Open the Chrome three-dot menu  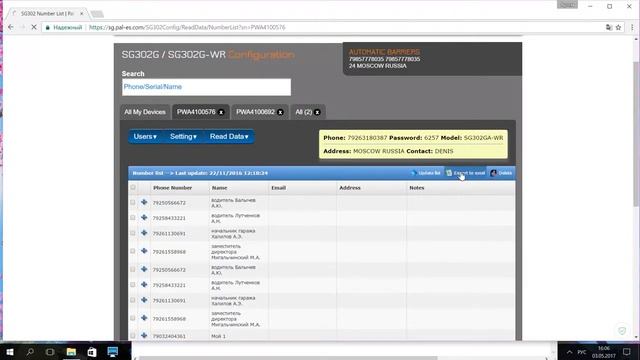click(x=632, y=27)
